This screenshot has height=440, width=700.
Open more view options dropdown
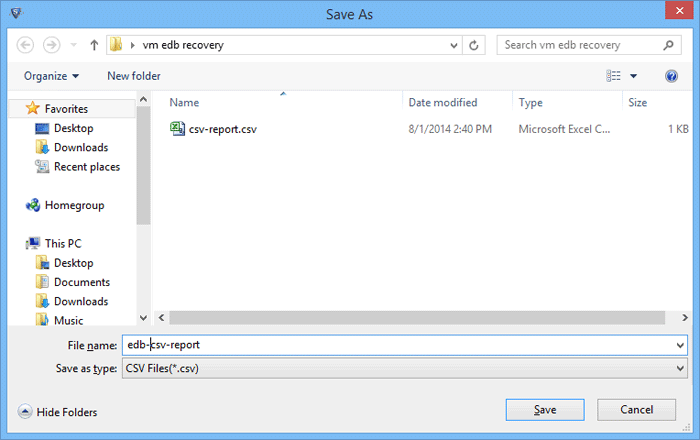[x=633, y=76]
